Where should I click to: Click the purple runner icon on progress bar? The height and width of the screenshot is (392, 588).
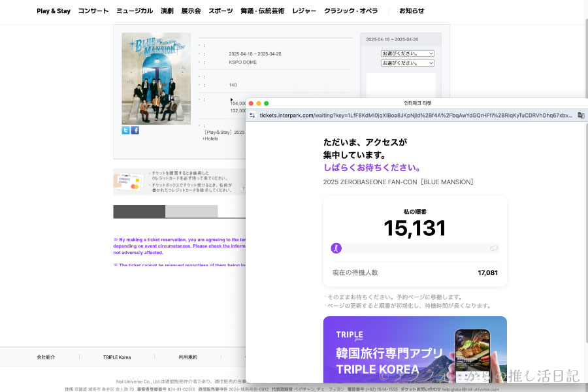click(x=336, y=248)
